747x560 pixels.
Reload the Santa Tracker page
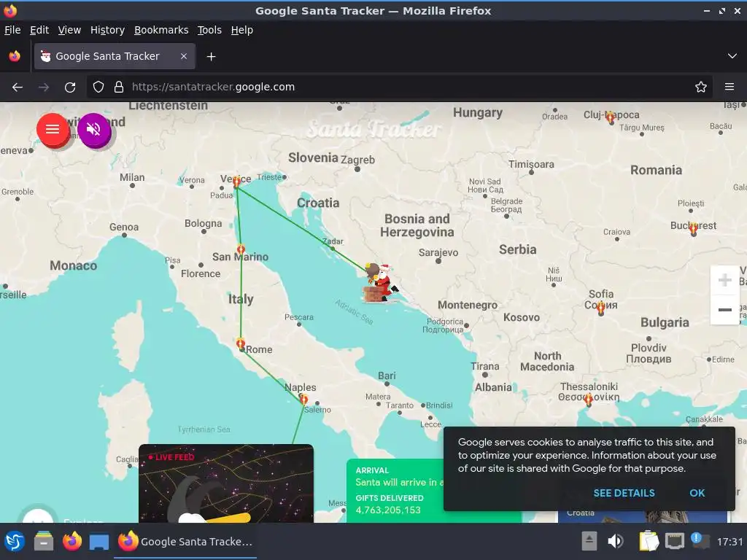point(70,87)
